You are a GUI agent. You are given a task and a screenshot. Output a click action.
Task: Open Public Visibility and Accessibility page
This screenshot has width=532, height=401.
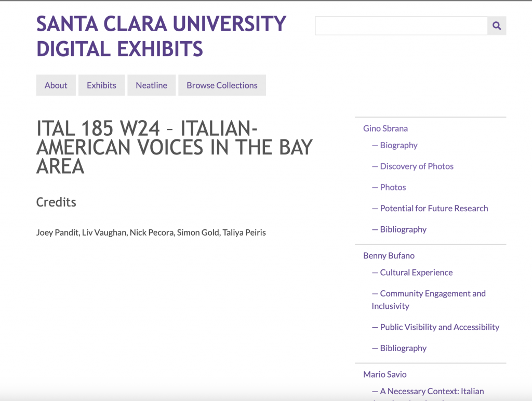point(436,327)
